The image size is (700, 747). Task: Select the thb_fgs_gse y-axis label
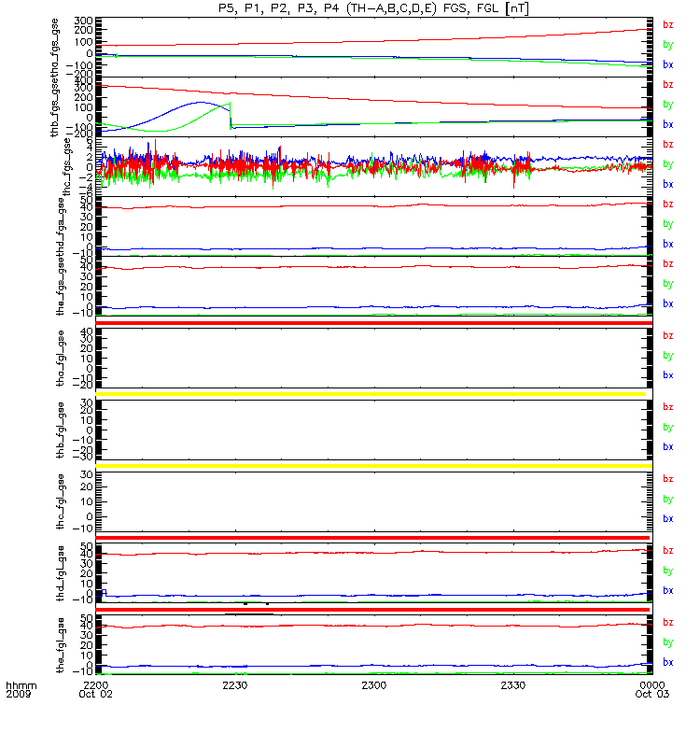pos(55,107)
